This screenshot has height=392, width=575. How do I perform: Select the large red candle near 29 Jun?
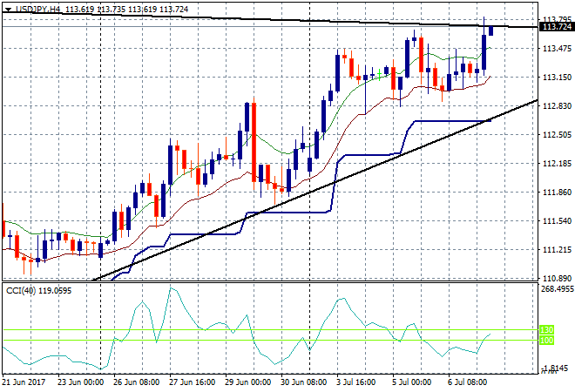coord(254,142)
